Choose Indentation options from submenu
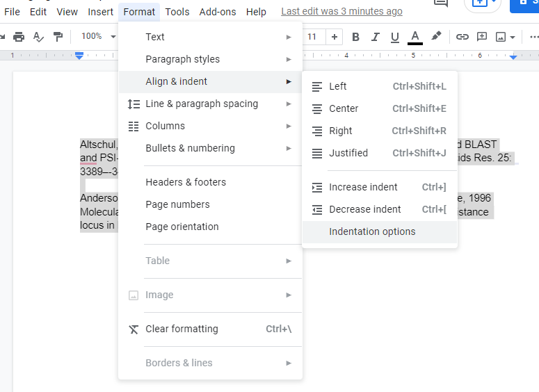The height and width of the screenshot is (392, 539). [372, 231]
